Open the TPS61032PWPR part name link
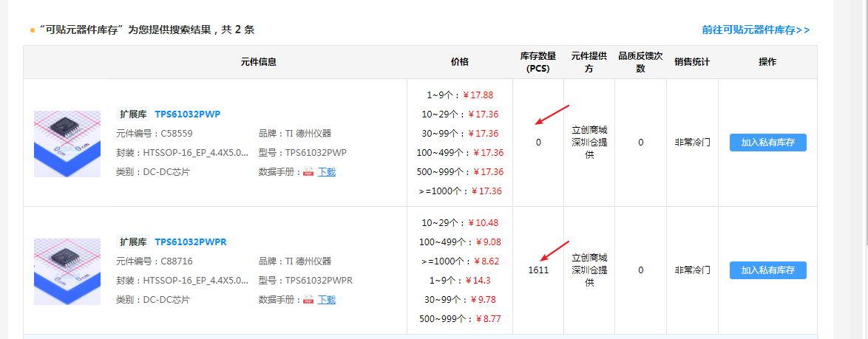 [191, 242]
